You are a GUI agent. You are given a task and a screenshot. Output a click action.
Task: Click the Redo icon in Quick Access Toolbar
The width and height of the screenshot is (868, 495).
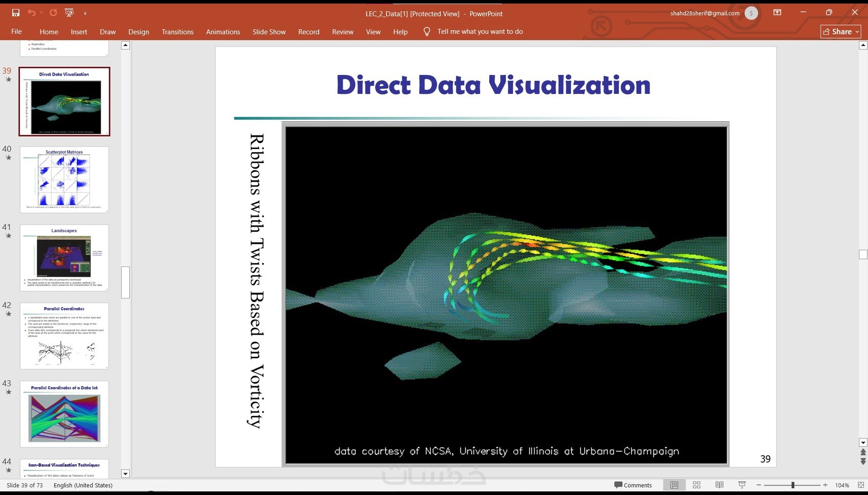click(53, 13)
